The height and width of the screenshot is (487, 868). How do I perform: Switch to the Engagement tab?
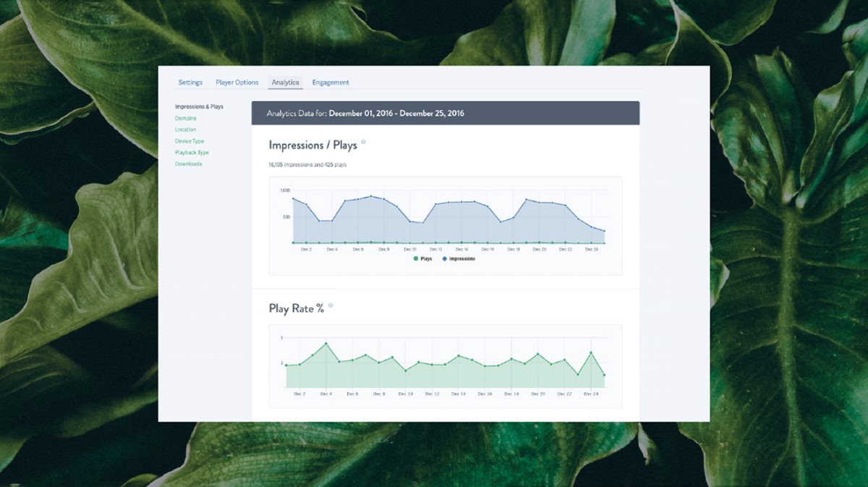coord(331,82)
